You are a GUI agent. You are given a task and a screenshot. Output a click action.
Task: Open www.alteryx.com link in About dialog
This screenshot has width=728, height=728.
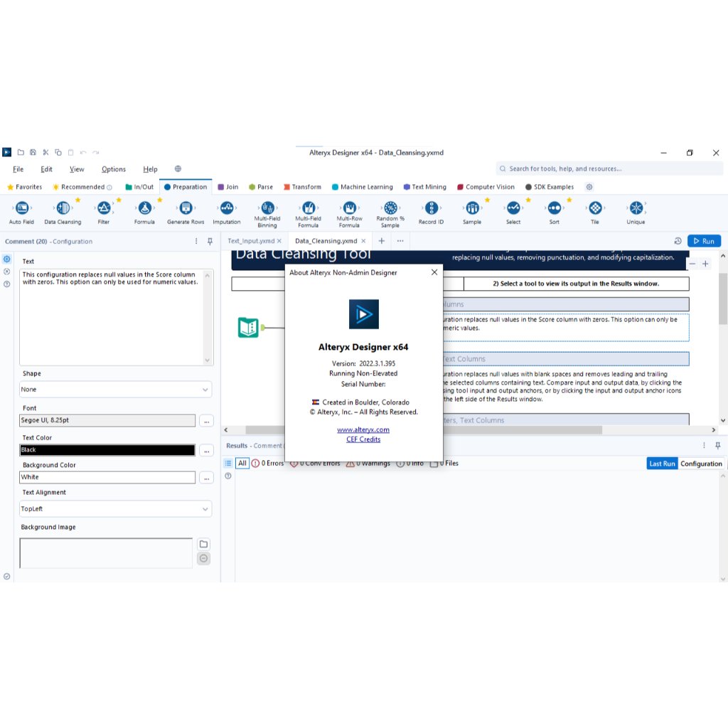(363, 430)
